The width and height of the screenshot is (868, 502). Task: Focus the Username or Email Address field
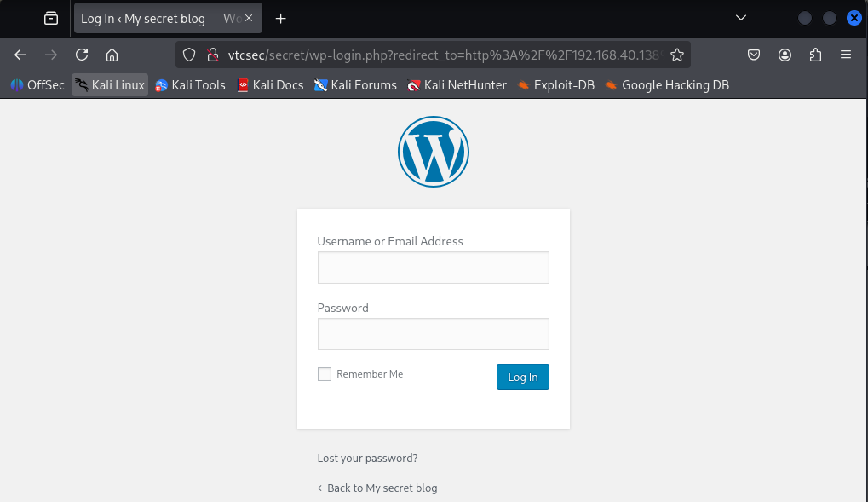(434, 268)
